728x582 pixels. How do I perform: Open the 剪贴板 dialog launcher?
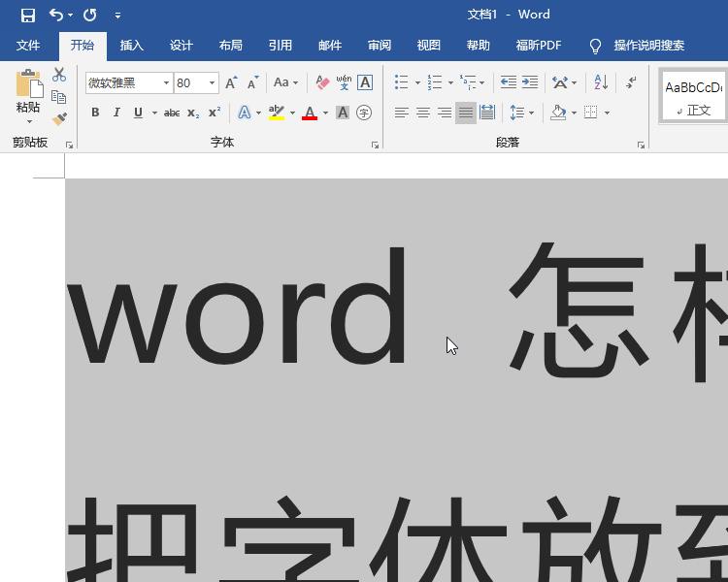click(69, 145)
